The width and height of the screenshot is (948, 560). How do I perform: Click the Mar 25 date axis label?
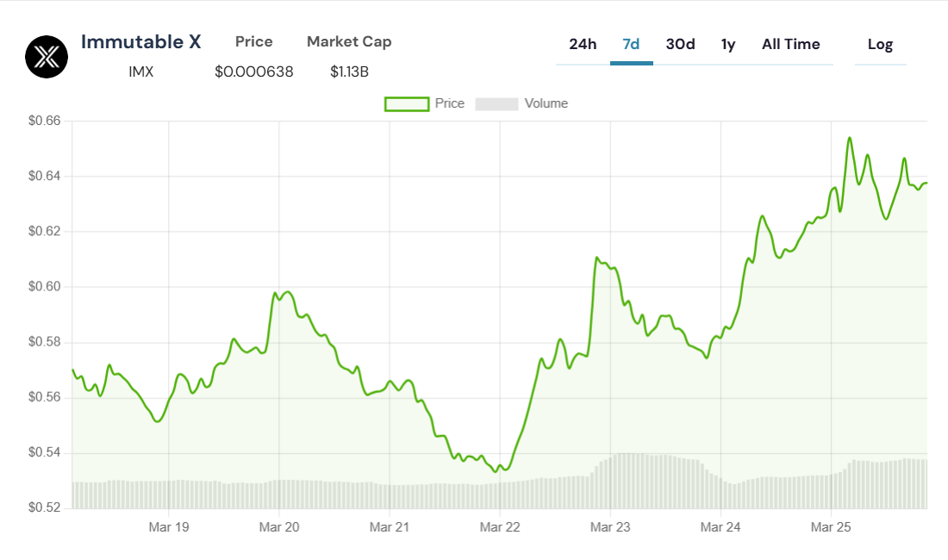(x=831, y=527)
